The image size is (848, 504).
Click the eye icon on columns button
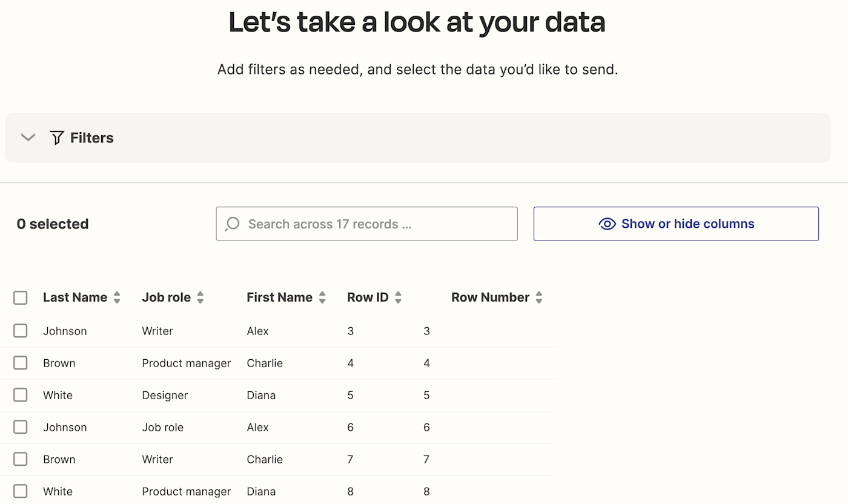[x=607, y=224]
